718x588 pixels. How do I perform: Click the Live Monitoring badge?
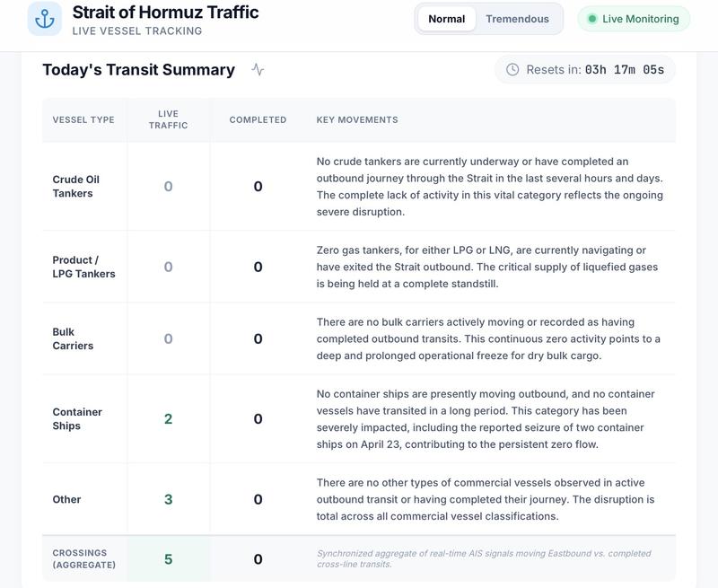[x=634, y=19]
